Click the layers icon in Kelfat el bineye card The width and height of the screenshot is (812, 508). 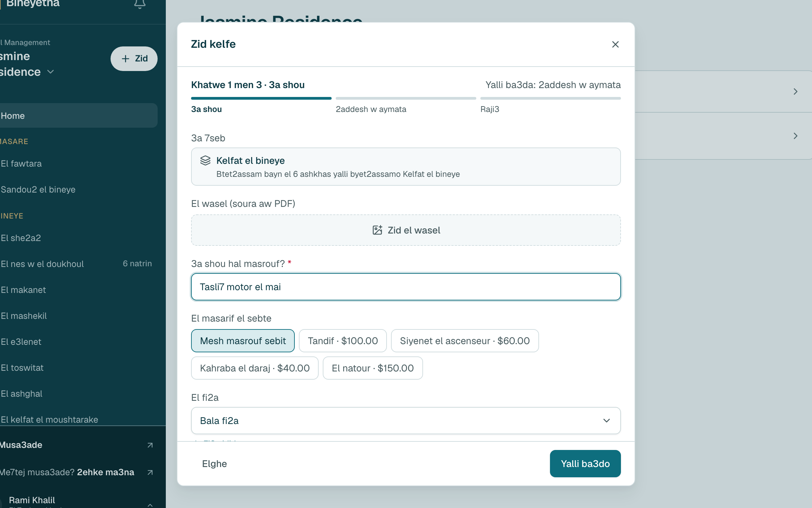tap(205, 160)
